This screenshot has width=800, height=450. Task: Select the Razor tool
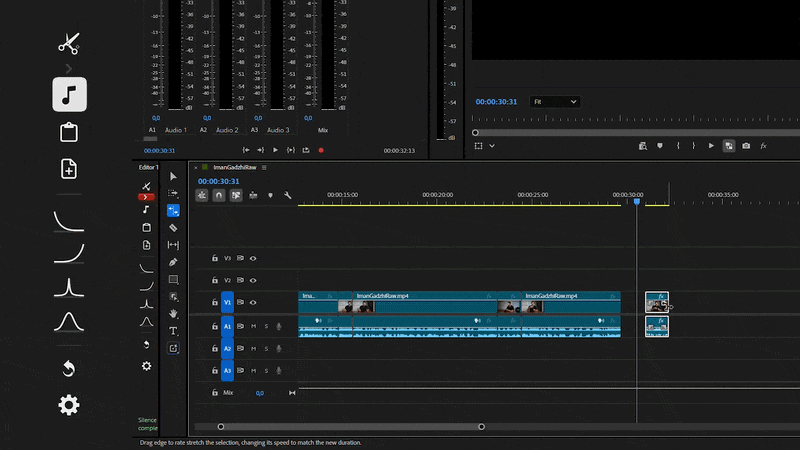173,228
